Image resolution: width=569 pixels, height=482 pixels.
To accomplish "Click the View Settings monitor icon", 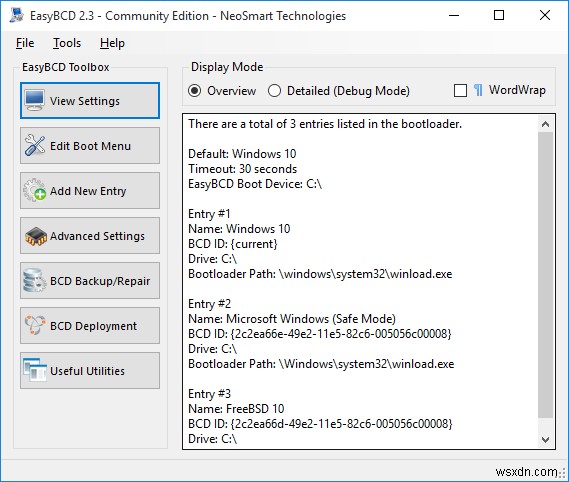I will [x=35, y=101].
